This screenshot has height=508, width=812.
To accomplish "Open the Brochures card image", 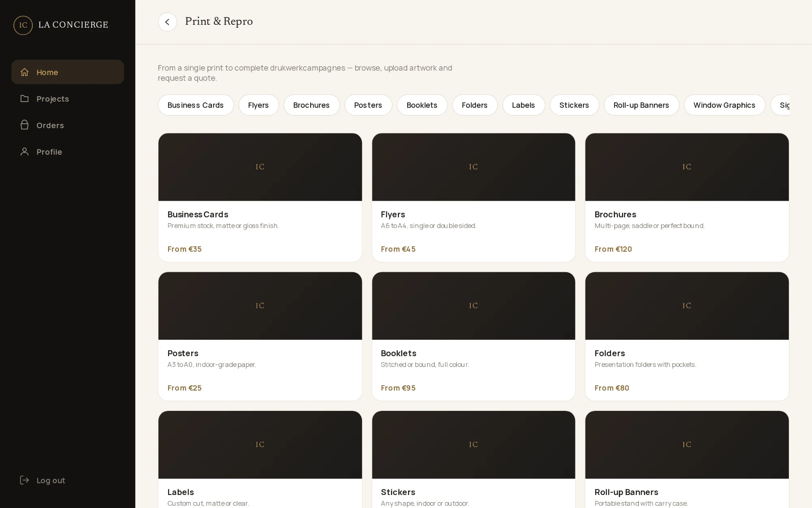I will [687, 167].
